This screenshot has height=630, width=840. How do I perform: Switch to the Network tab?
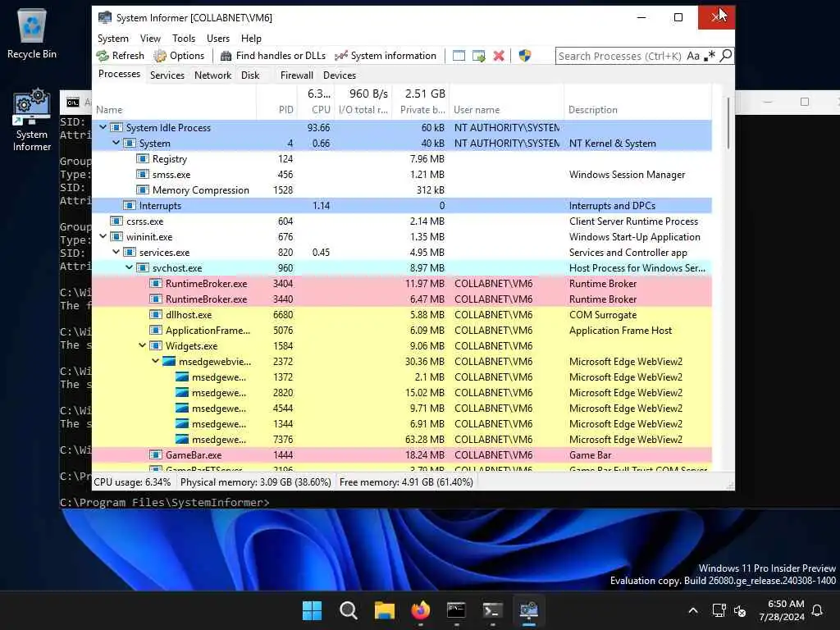coord(212,75)
